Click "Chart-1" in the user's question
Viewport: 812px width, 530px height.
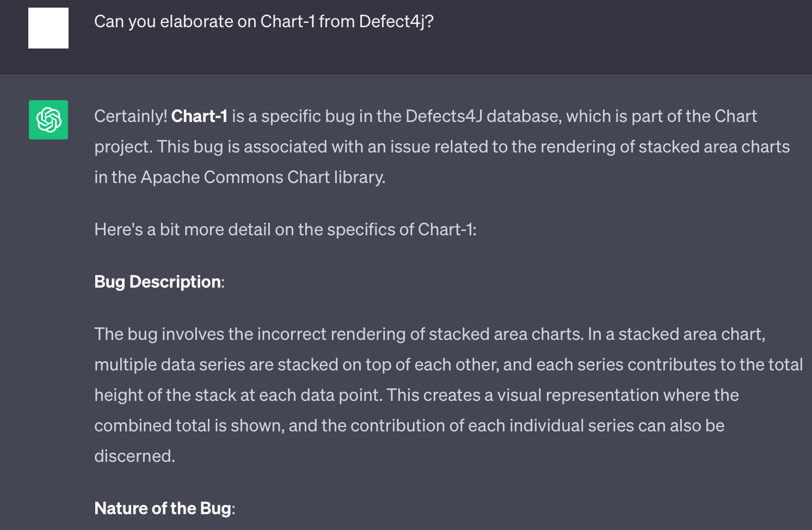287,21
